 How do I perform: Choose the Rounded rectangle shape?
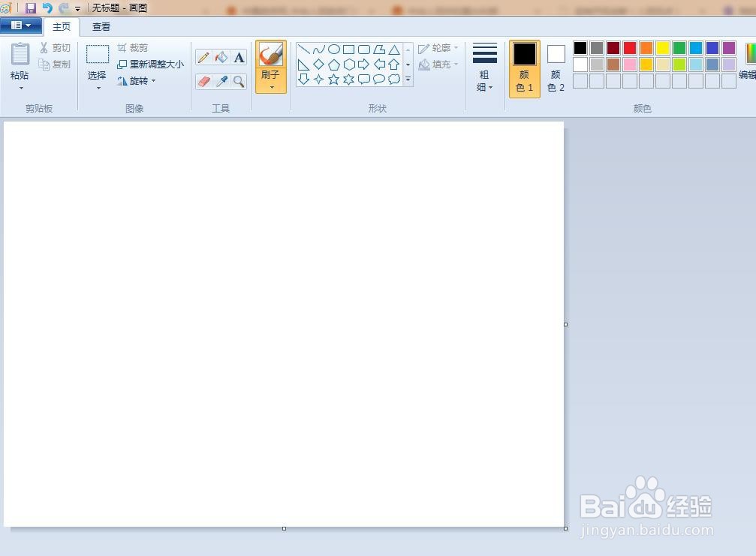(364, 49)
